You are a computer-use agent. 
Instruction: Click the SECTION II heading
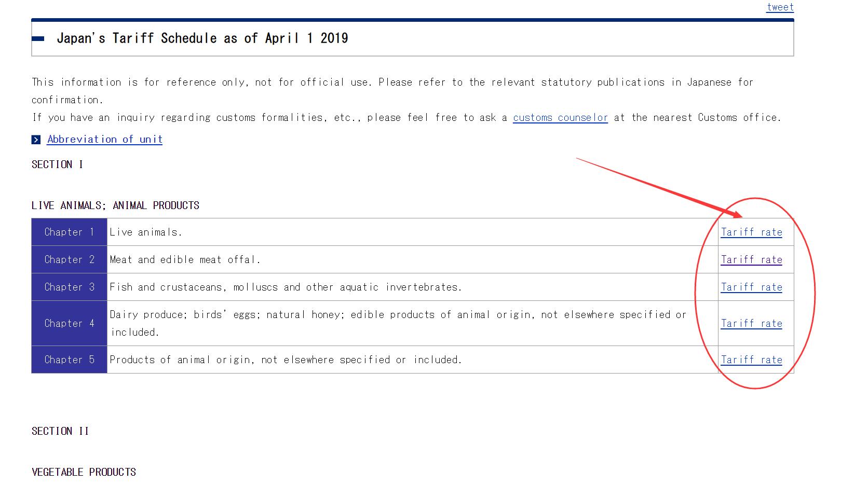click(x=60, y=431)
